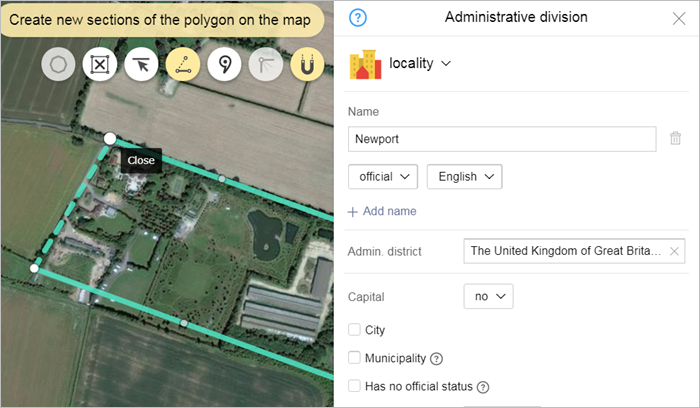700x408 pixels.
Task: Open the official name type dropdown
Action: pyautogui.click(x=383, y=177)
